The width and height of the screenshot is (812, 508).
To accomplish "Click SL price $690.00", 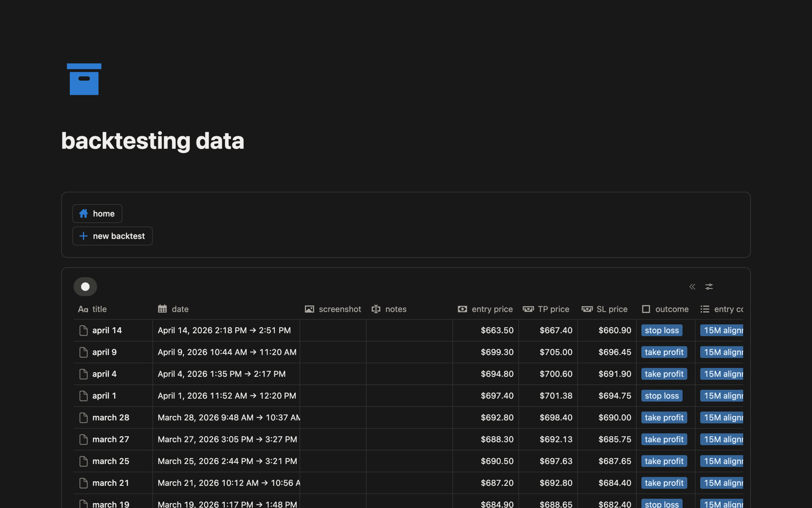I will (615, 418).
